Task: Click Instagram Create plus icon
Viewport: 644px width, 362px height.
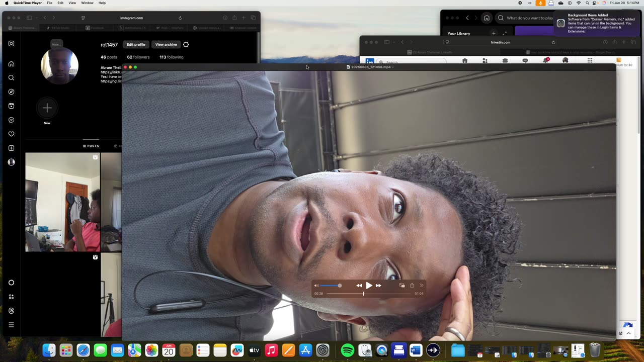Action: [x=11, y=148]
